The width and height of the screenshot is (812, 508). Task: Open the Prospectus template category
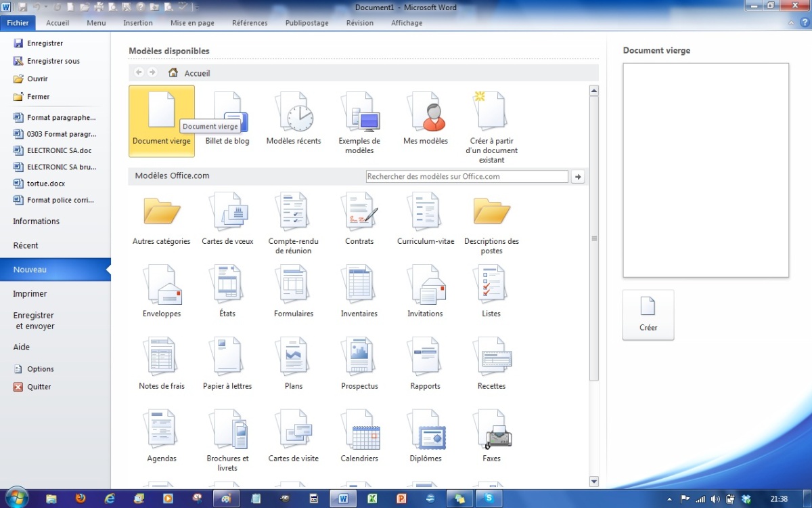tap(359, 365)
